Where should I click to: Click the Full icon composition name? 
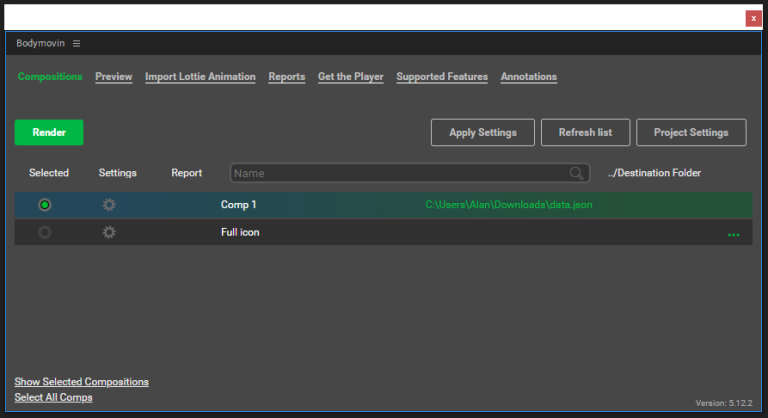240,232
